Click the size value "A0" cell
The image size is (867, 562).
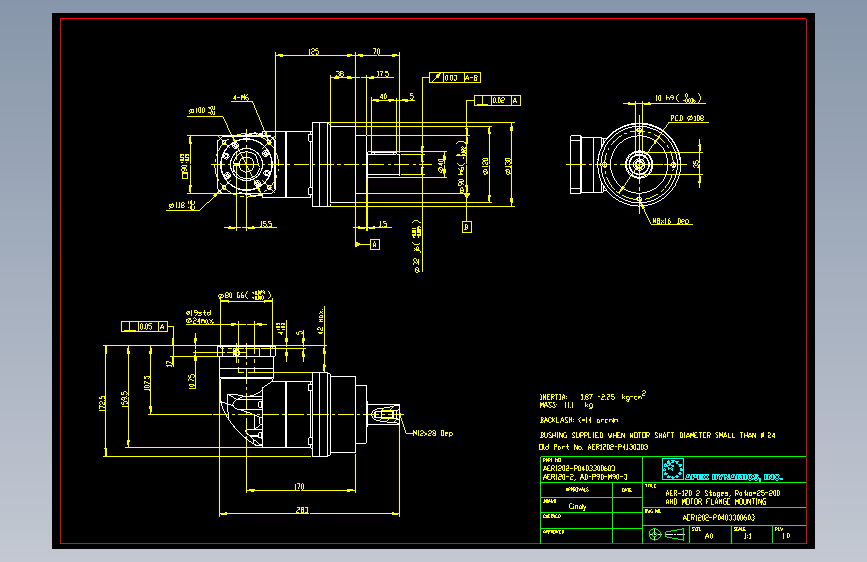pos(709,535)
